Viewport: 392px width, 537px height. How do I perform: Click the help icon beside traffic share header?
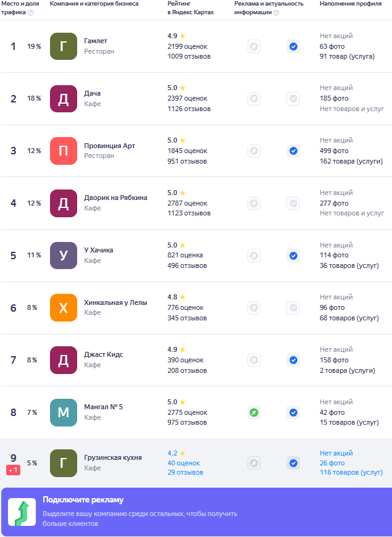tap(31, 12)
